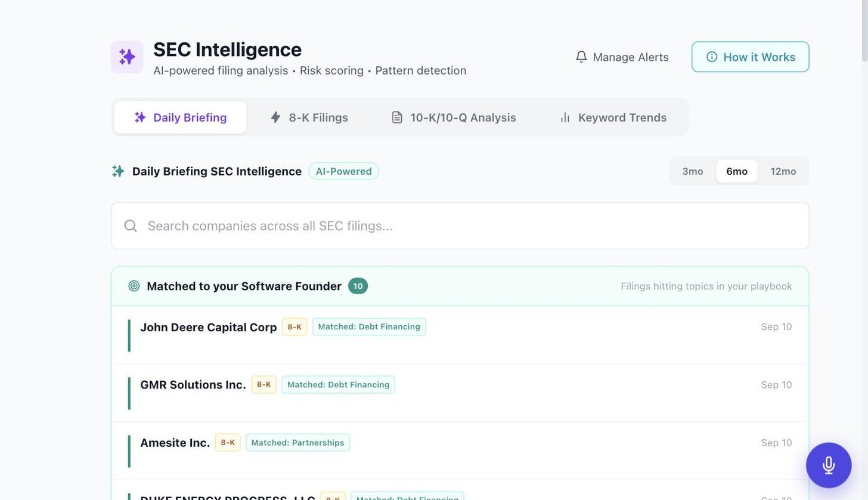The width and height of the screenshot is (868, 500).
Task: Click the document icon on 10-K/10-Q Analysis
Action: pos(397,117)
